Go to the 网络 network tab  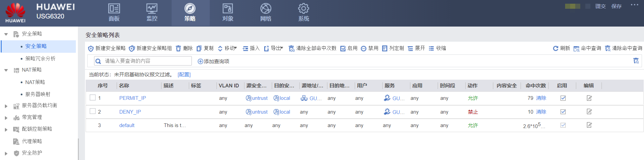point(266,13)
